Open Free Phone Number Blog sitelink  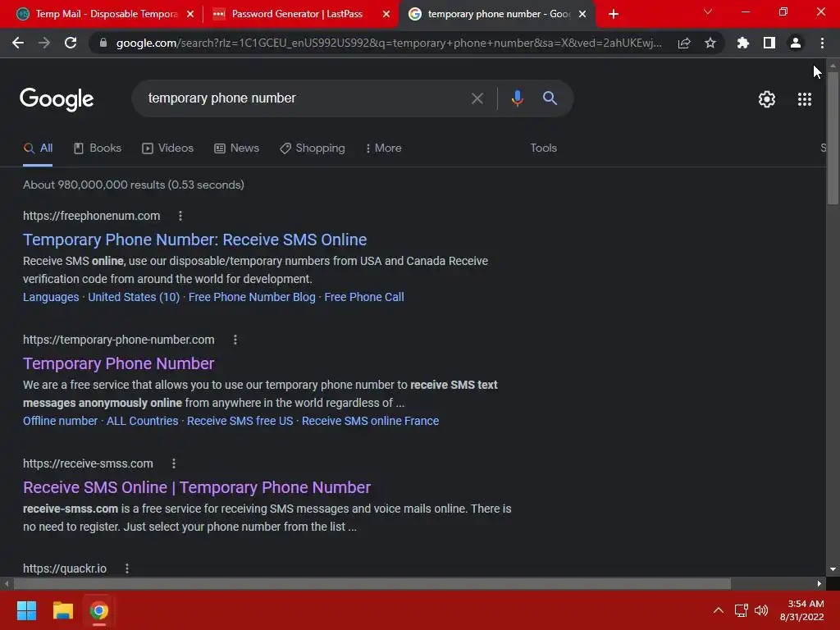[x=252, y=297]
